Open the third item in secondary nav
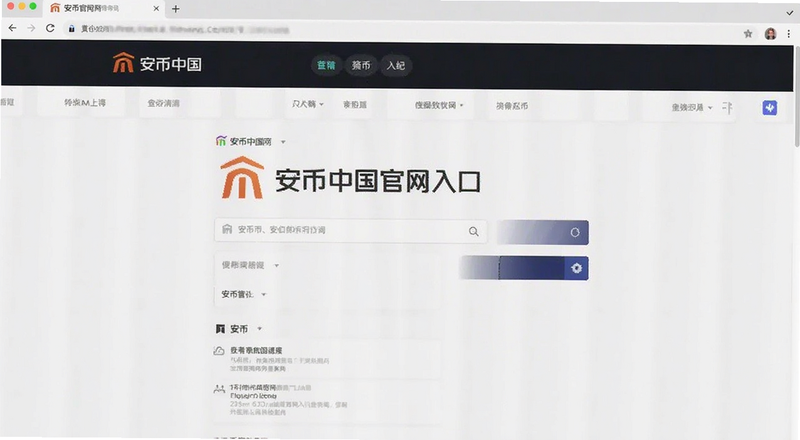This screenshot has height=440, width=800. point(163,103)
